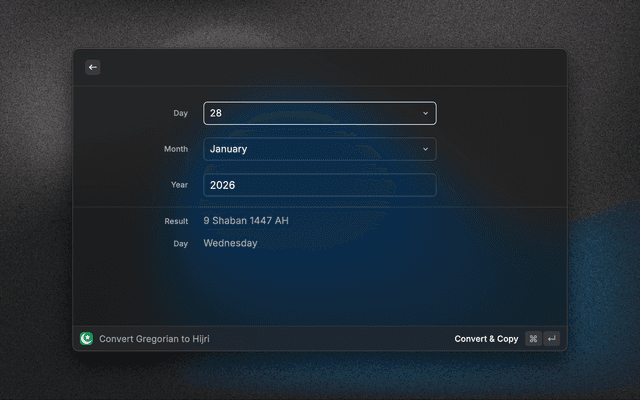Click the green crescent app icon
This screenshot has height=400, width=640.
click(x=87, y=339)
